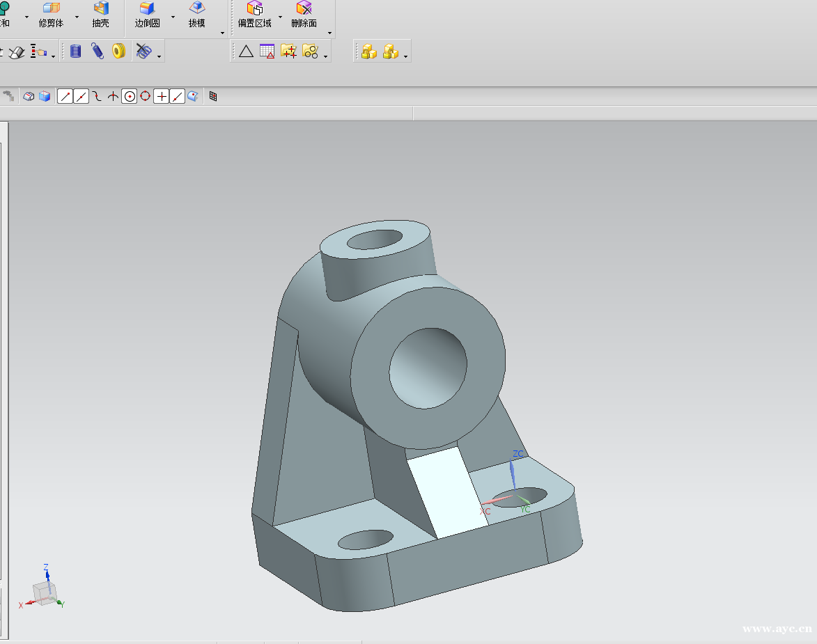
Task: Toggle the End Point snap option
Action: 65,97
